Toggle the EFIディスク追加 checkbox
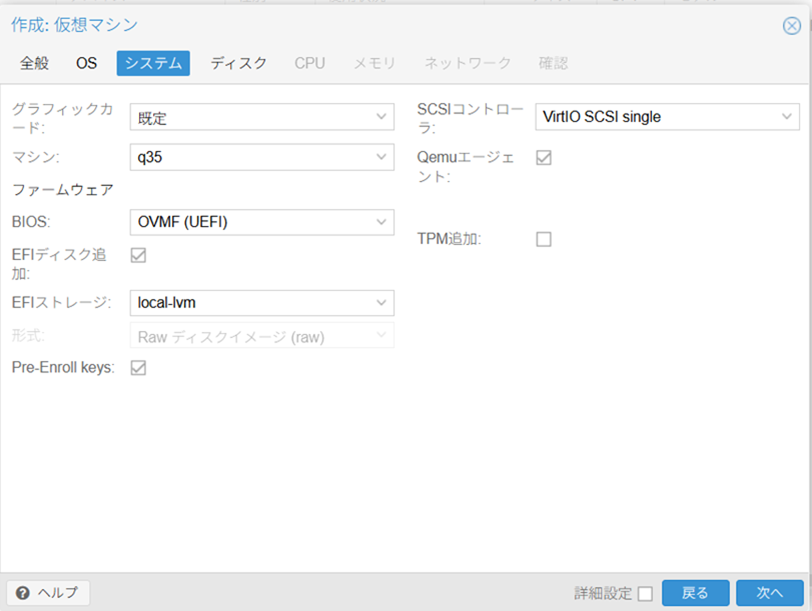The width and height of the screenshot is (812, 611). [x=138, y=255]
